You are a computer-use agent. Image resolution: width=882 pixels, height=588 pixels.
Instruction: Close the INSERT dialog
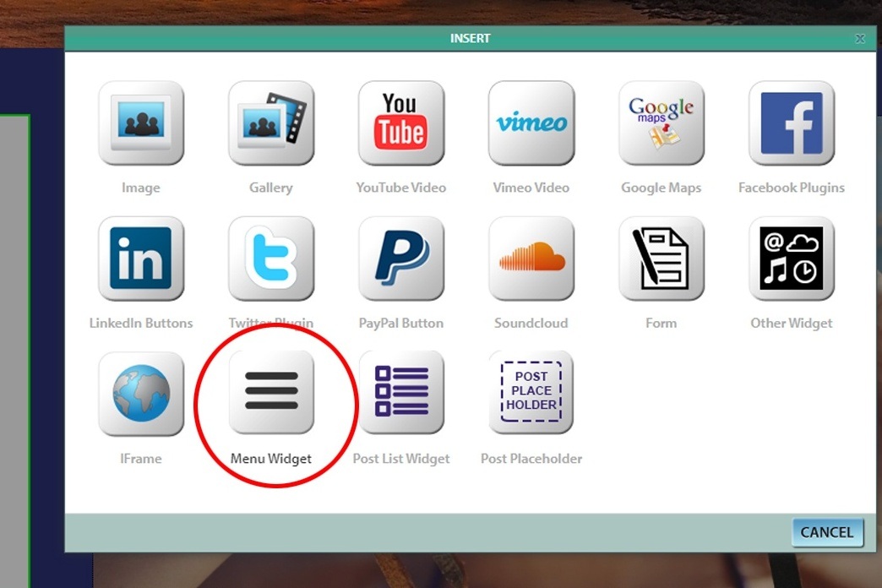[x=860, y=38]
